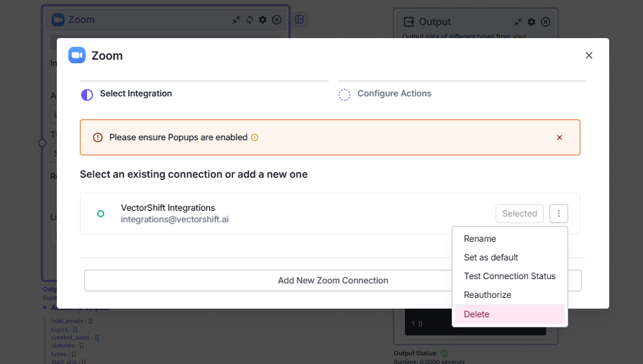Select the VectorShift Integrations connection radio
The height and width of the screenshot is (364, 643).
101,214
